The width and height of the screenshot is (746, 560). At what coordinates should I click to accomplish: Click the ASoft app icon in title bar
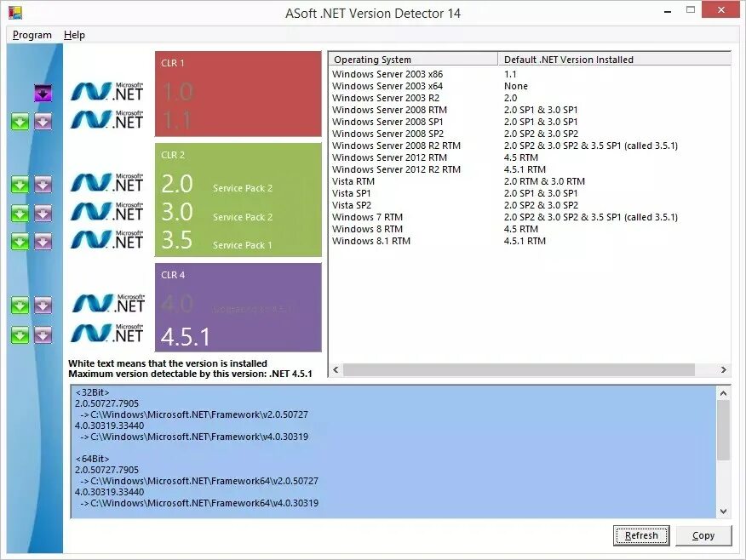point(15,13)
